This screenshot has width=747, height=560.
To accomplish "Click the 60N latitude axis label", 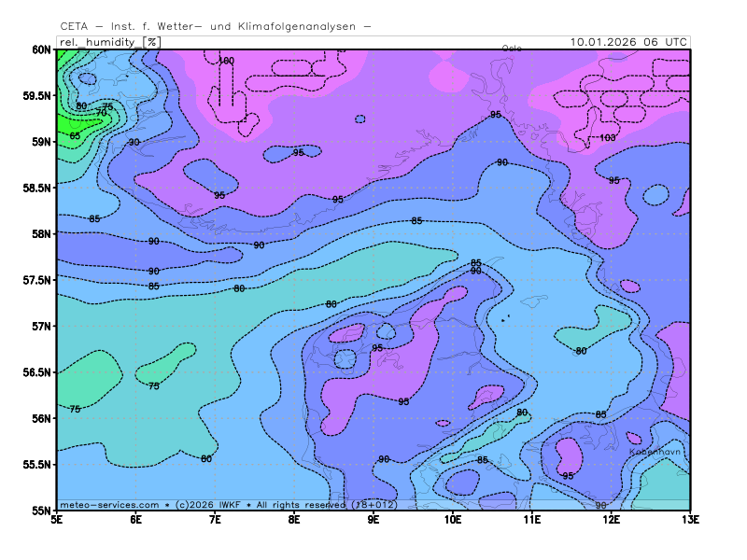I will click(39, 49).
